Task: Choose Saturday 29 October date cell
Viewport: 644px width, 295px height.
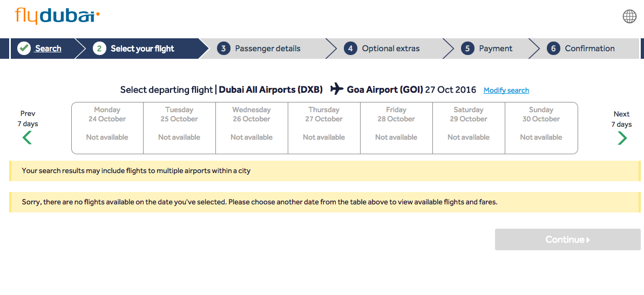Action: (x=469, y=128)
